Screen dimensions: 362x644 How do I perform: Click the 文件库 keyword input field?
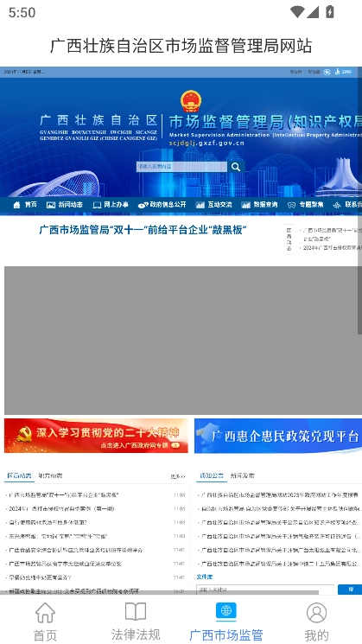[265, 590]
